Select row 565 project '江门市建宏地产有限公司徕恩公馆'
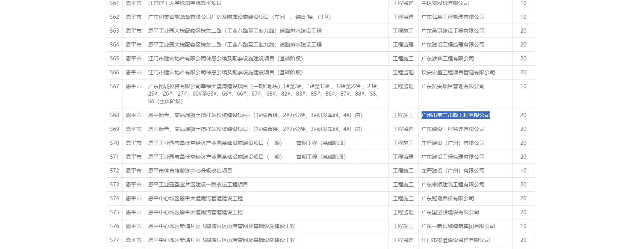The width and height of the screenshot is (644, 249). 225,58
